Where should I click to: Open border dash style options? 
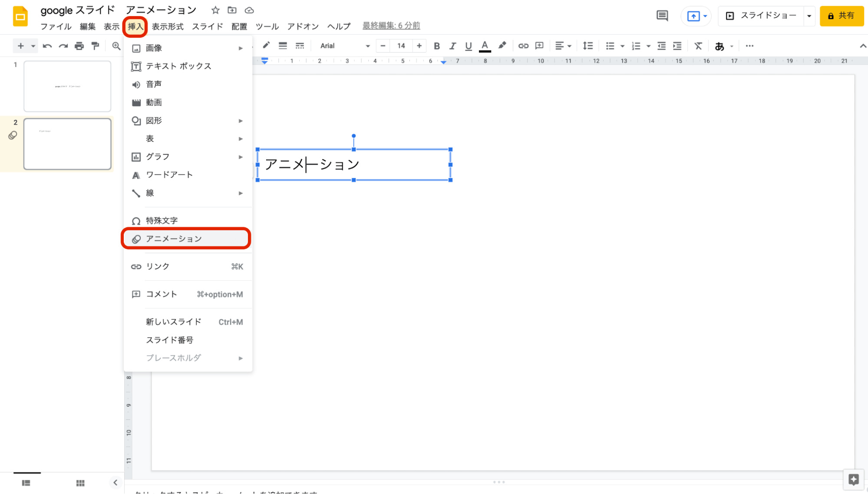300,46
